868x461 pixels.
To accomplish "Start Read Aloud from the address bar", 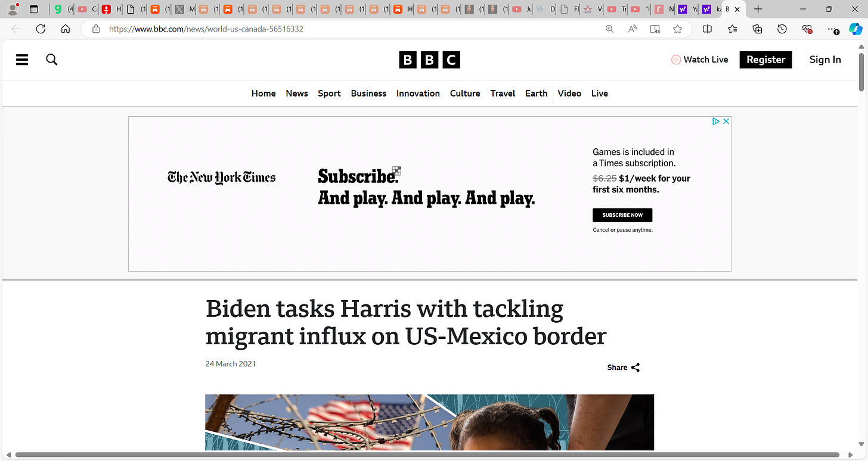I will tap(633, 29).
